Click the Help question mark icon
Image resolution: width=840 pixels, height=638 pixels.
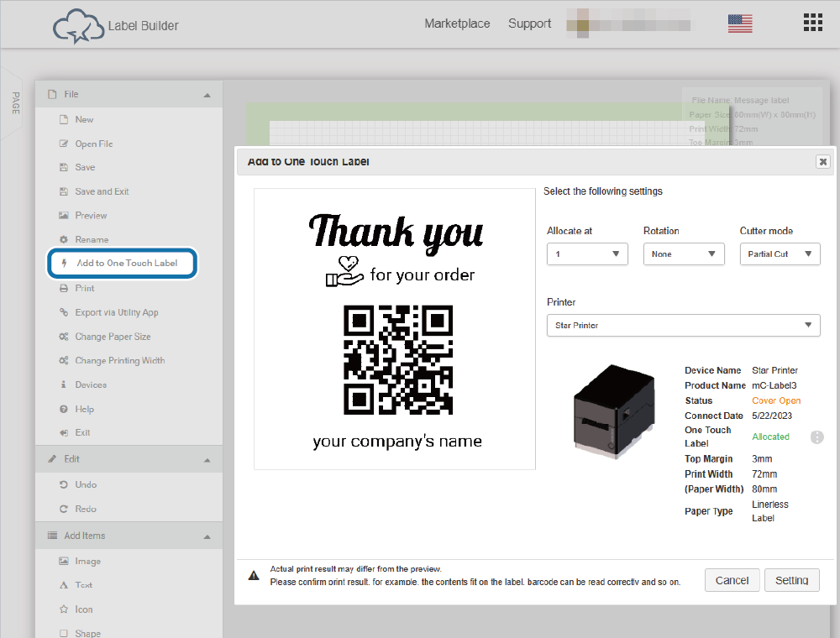64,409
